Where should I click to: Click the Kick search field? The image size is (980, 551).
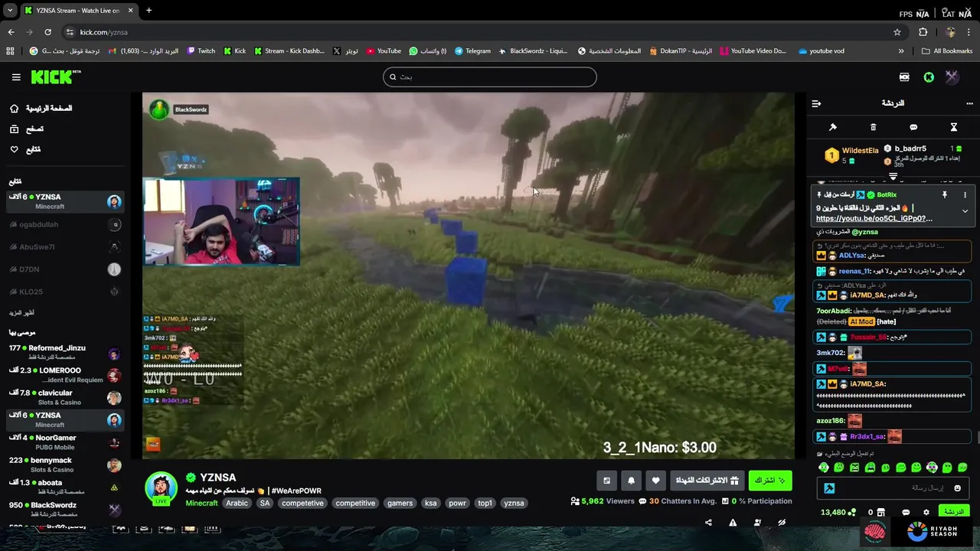tap(490, 77)
